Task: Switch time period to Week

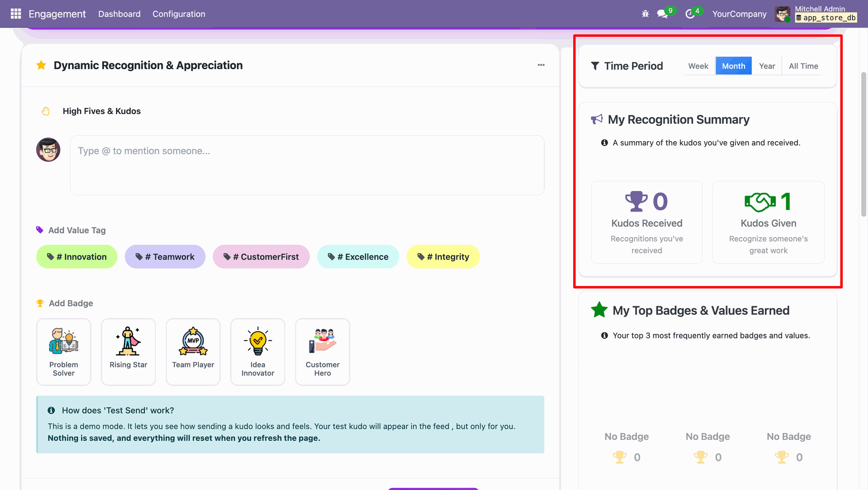Action: click(698, 66)
